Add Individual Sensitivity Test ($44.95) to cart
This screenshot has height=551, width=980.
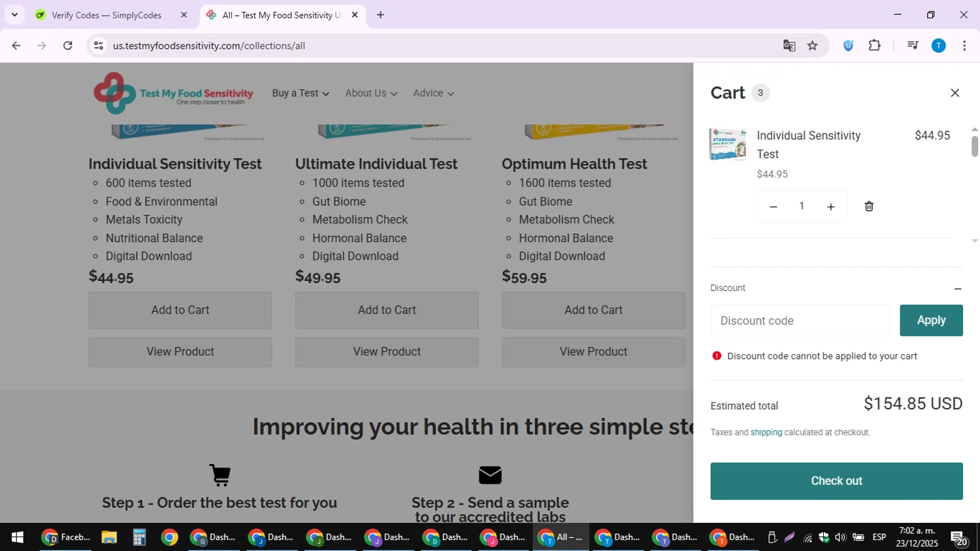(x=180, y=310)
